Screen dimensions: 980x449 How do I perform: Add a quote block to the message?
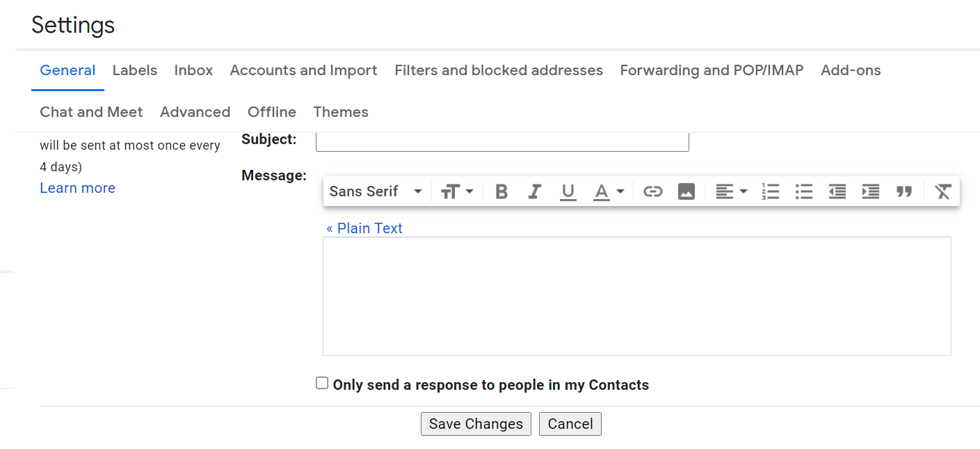tap(904, 191)
